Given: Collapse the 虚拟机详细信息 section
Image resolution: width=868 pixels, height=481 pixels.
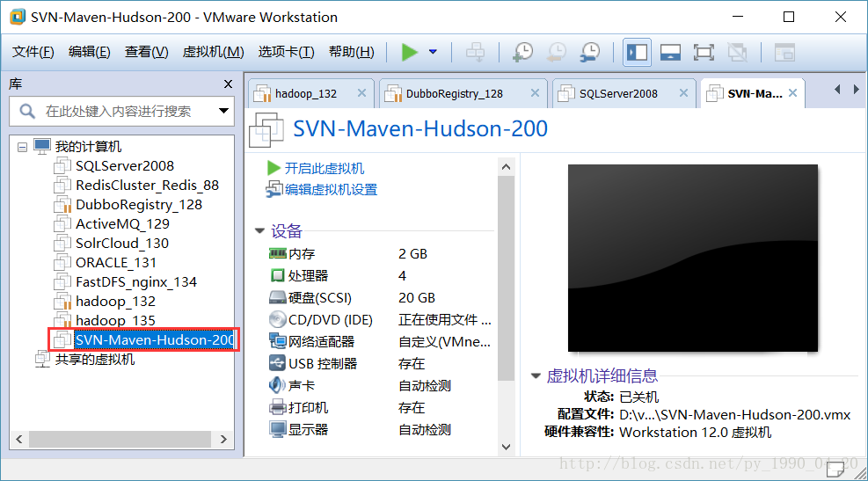Looking at the screenshot, I should (536, 375).
